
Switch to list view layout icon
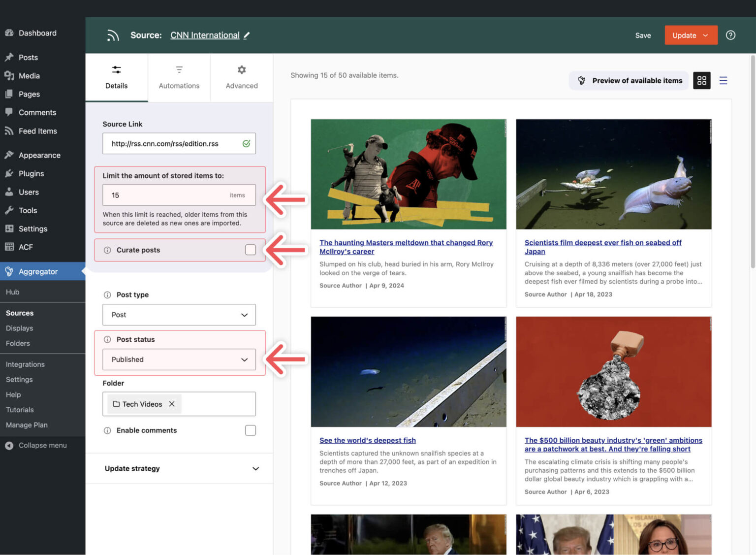[723, 80]
